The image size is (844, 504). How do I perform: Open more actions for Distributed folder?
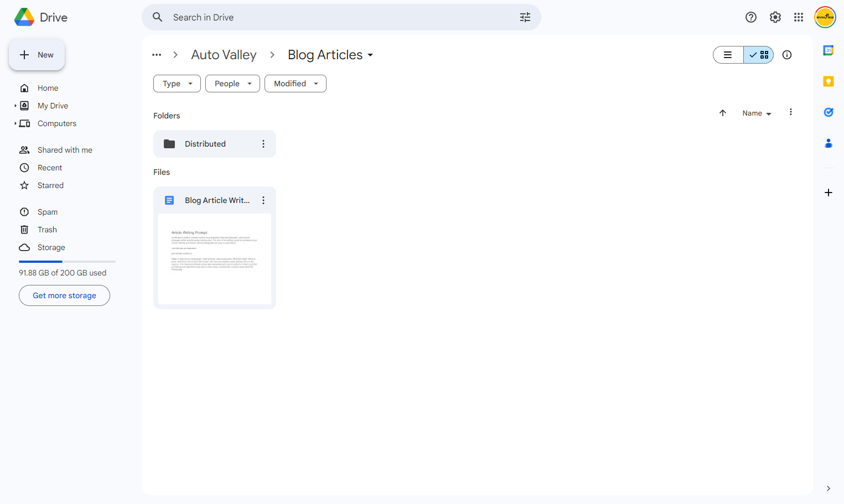click(263, 144)
